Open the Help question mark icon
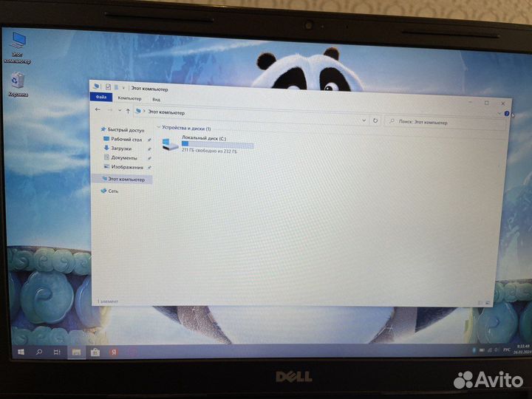The height and width of the screenshot is (399, 532). pyautogui.click(x=507, y=114)
